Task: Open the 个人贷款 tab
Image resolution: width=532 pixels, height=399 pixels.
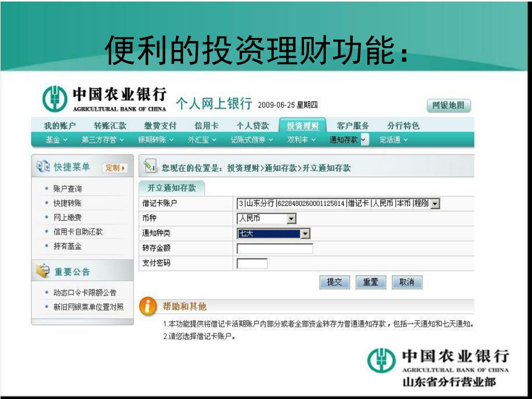Action: point(253,126)
